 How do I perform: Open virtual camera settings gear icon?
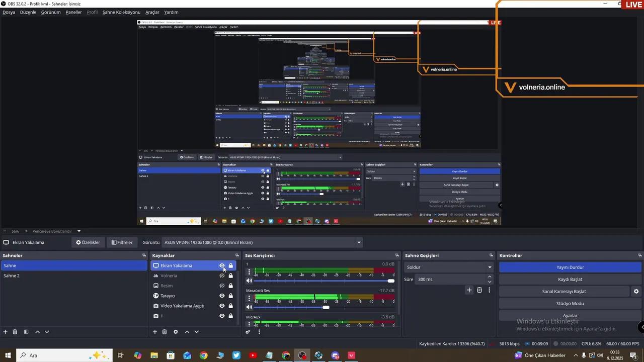click(636, 292)
